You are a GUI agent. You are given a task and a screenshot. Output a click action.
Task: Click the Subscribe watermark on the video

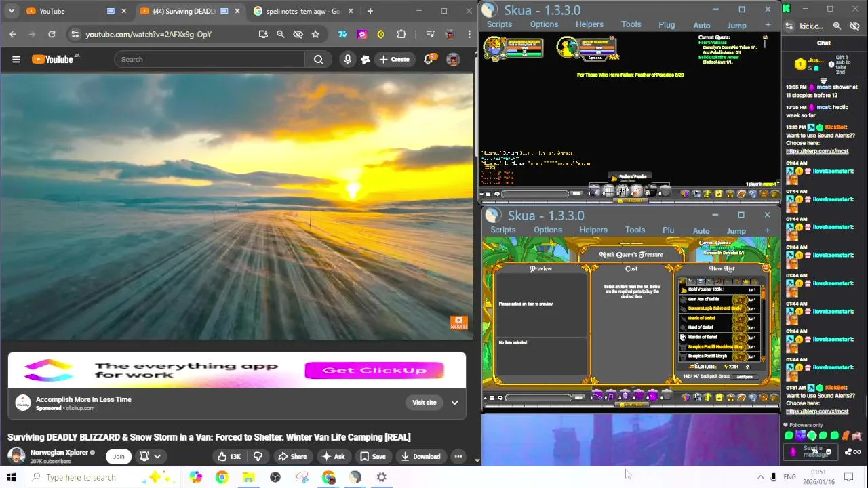pos(458,323)
